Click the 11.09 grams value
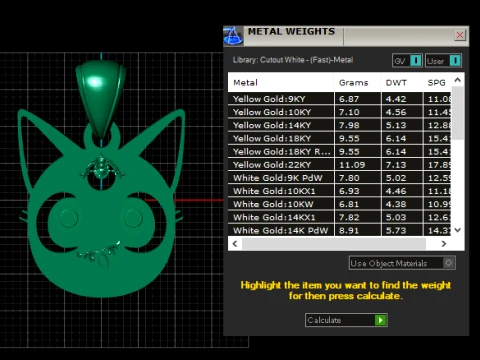Image resolution: width=480 pixels, height=360 pixels. (352, 165)
